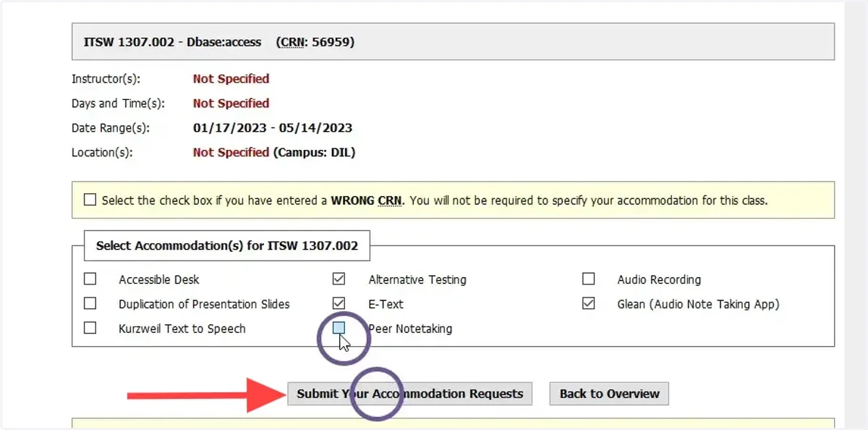The height and width of the screenshot is (430, 868).
Task: Check the WRONG CRN checkbox
Action: coord(90,200)
